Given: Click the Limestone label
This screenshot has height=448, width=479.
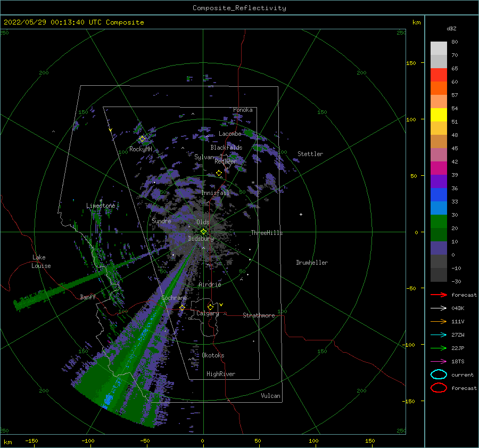Looking at the screenshot, I should [101, 206].
